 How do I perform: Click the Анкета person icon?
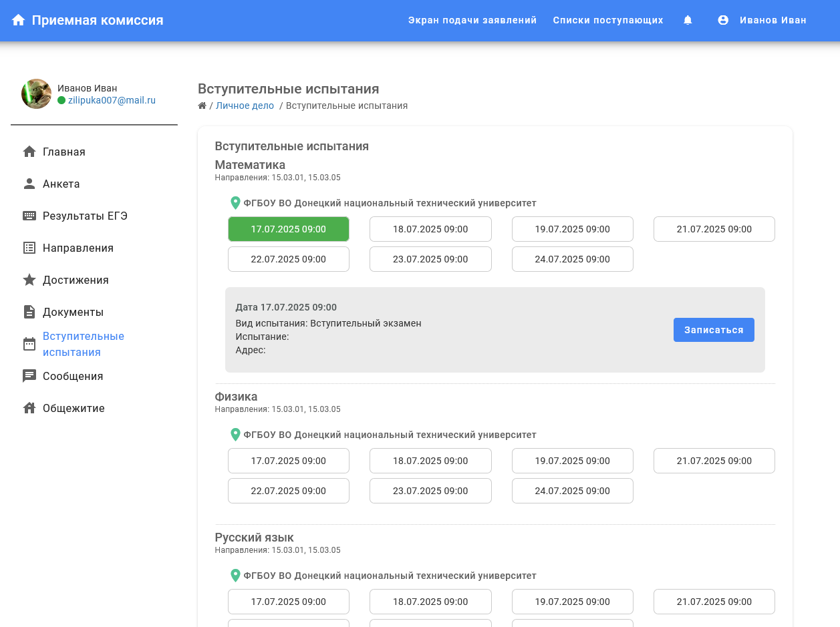[x=29, y=184]
